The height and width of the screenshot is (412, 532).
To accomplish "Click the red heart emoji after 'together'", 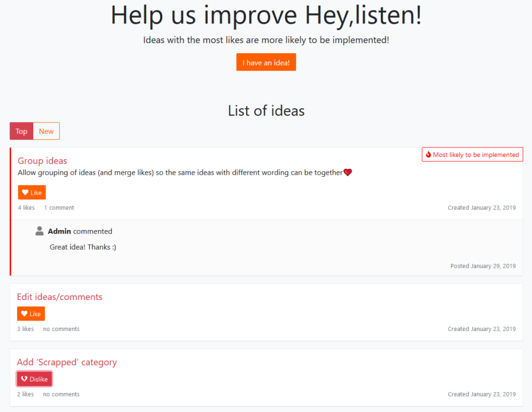I will pyautogui.click(x=348, y=172).
